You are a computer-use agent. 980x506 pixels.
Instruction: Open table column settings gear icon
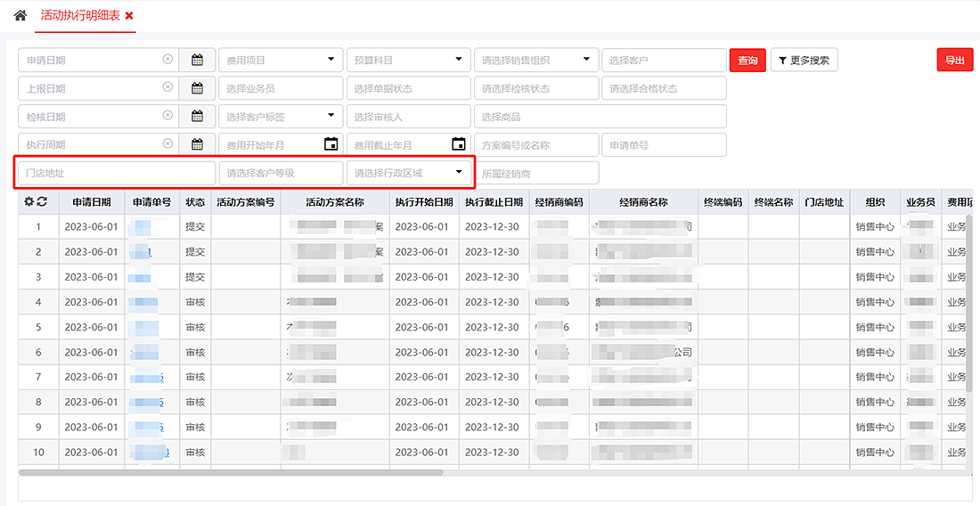click(29, 202)
